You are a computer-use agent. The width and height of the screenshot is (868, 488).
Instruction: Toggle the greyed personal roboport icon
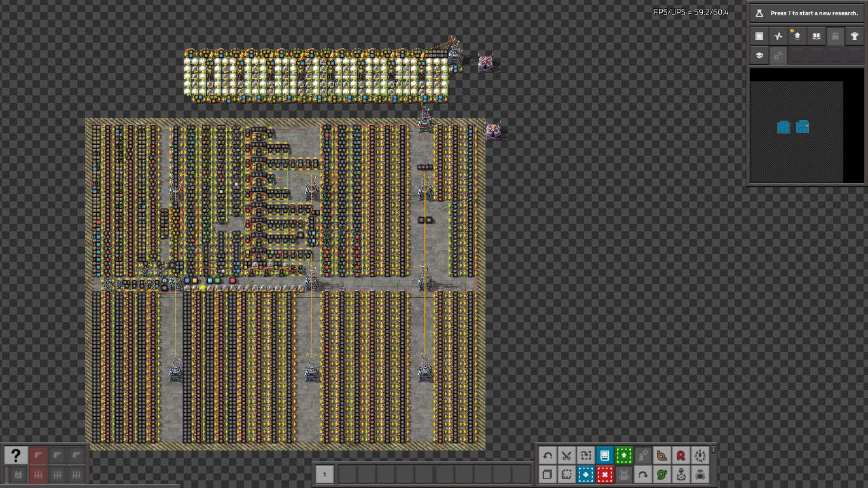643,456
